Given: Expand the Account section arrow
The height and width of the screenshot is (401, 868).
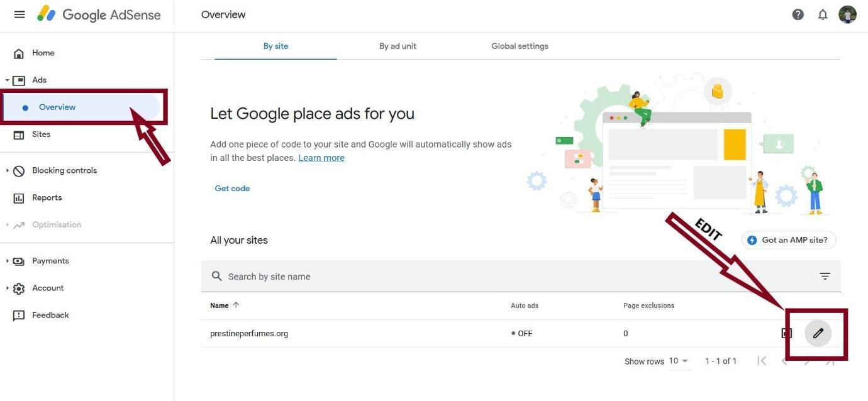Looking at the screenshot, I should (7, 288).
